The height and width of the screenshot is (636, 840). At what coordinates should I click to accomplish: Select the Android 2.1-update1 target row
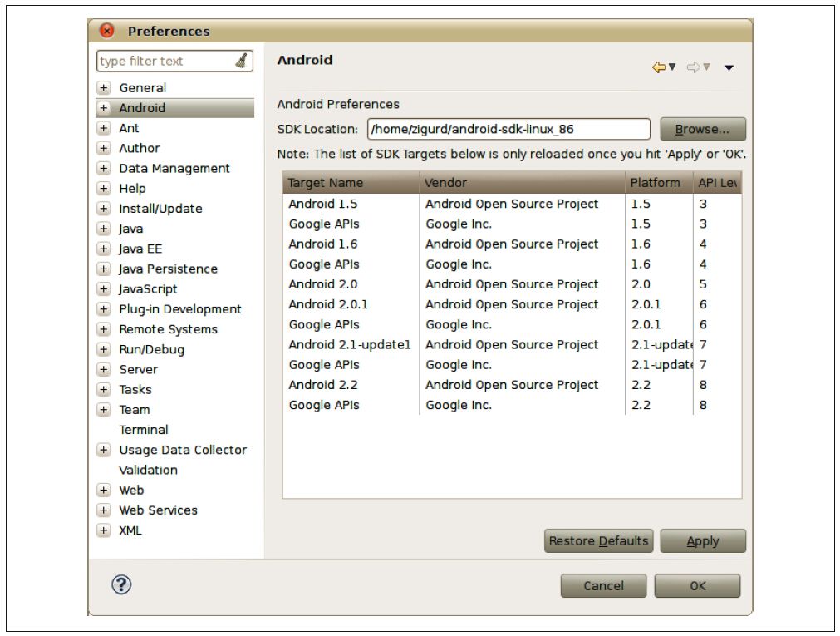(512, 344)
